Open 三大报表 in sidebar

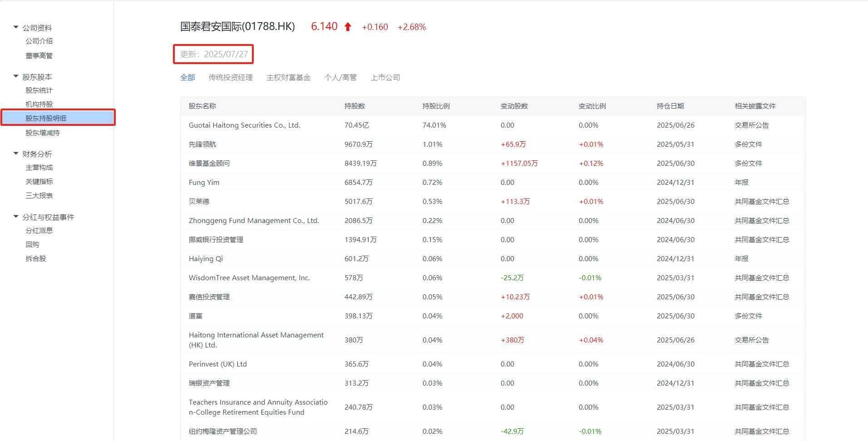[39, 195]
